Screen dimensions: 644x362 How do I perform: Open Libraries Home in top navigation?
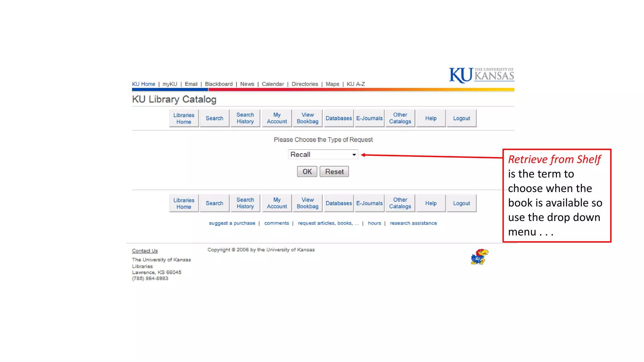[184, 118]
